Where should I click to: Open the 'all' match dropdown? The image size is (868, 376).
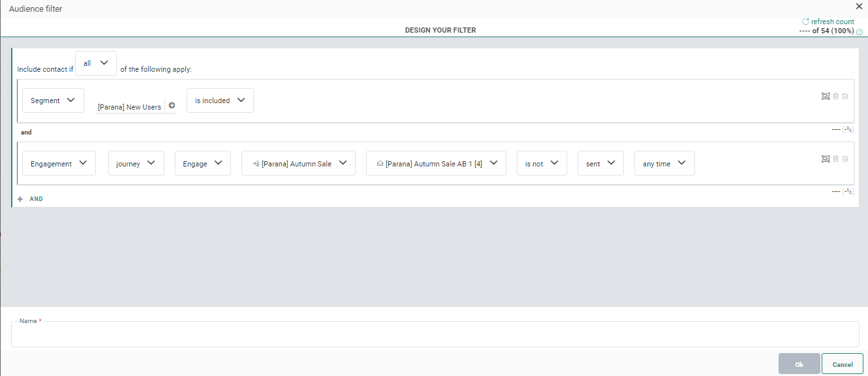pyautogui.click(x=96, y=63)
